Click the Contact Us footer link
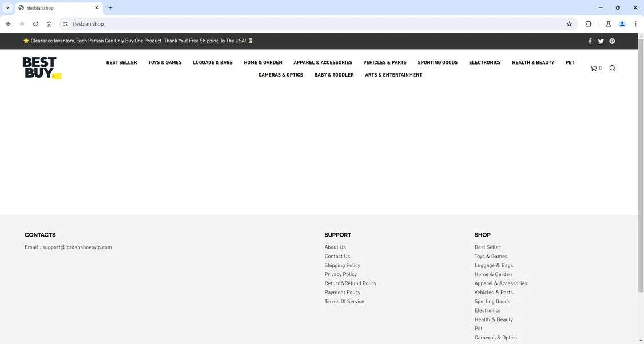644x344 pixels. [x=337, y=256]
